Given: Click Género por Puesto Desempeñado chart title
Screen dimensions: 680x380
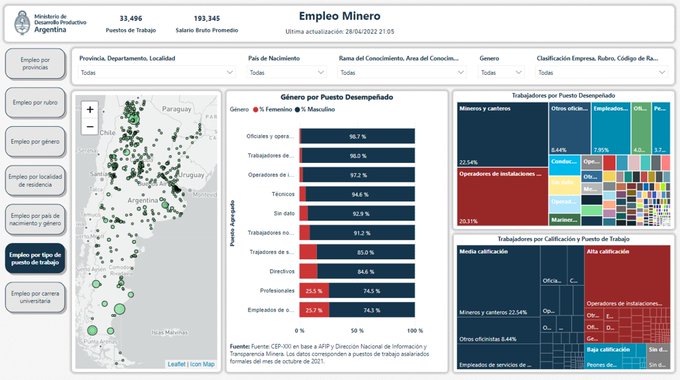Looking at the screenshot, I should [337, 97].
